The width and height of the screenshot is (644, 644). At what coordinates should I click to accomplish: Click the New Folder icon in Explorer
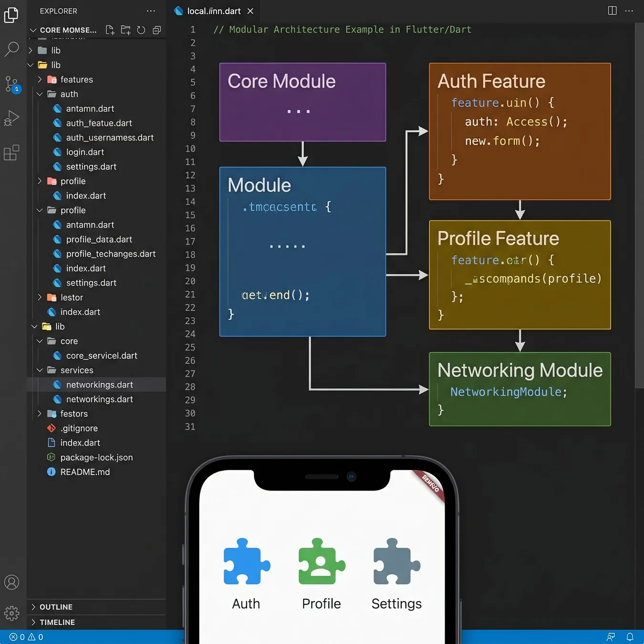coord(125,30)
